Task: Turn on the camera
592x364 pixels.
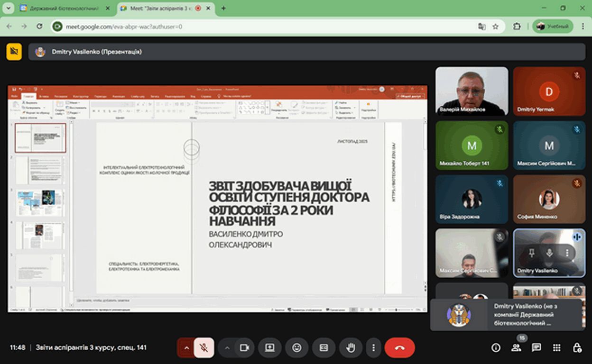Action: 244,348
